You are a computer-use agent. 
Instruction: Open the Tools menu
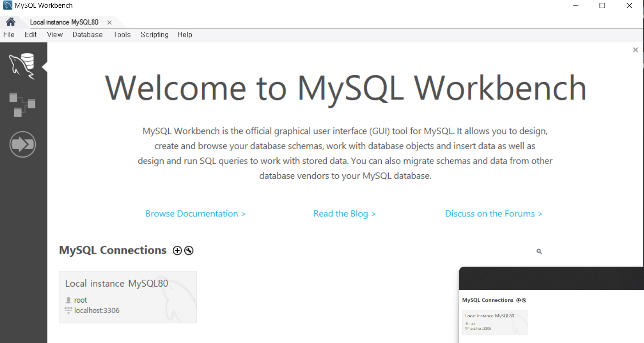pos(122,35)
